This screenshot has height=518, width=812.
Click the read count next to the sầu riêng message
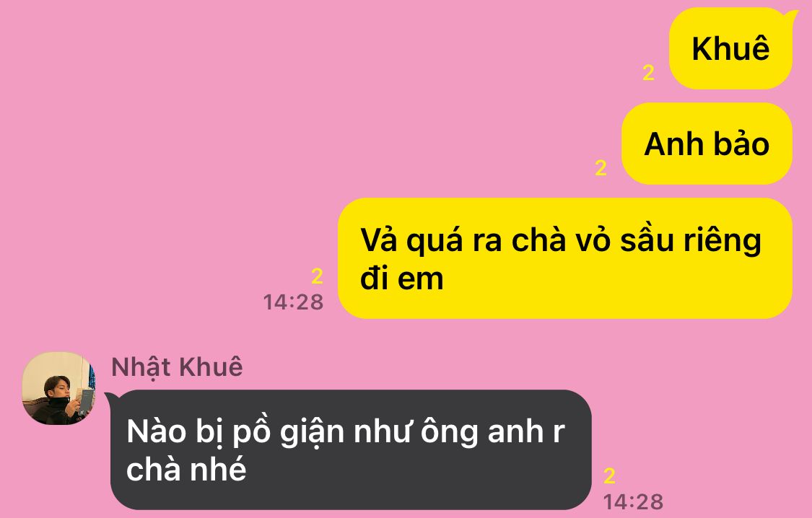pyautogui.click(x=317, y=276)
